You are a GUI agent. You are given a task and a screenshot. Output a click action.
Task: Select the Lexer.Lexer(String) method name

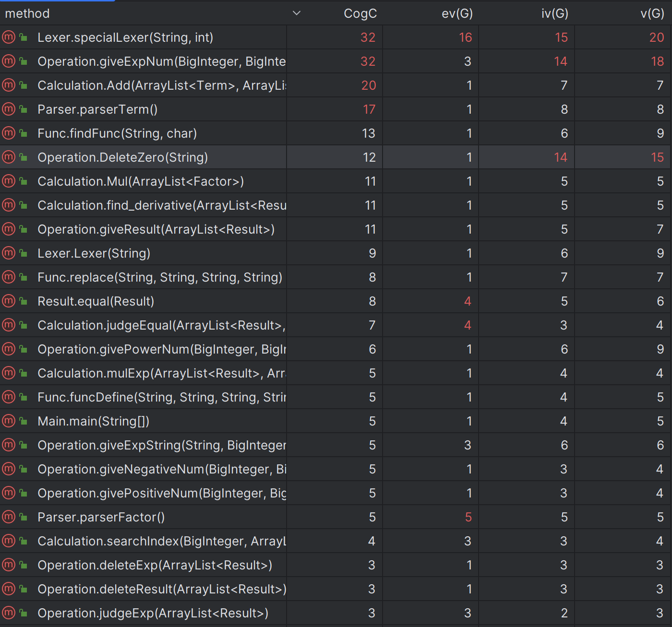(94, 253)
